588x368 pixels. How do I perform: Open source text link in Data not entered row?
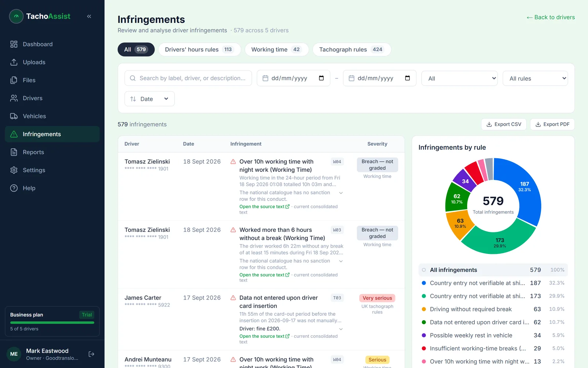[x=265, y=336]
